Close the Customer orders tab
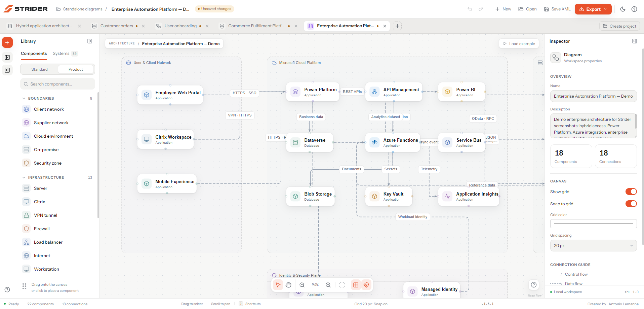The width and height of the screenshot is (644, 309). (143, 26)
